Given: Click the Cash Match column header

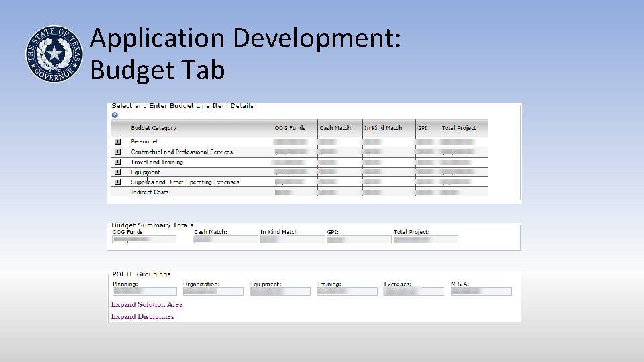Looking at the screenshot, I should click(335, 128).
